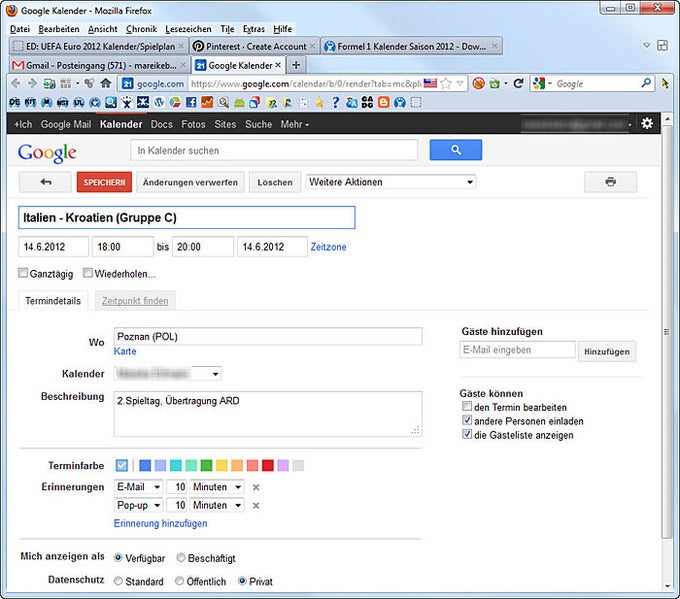Open the Google Analytics bookmark icon
The height and width of the screenshot is (599, 680).
tap(207, 102)
